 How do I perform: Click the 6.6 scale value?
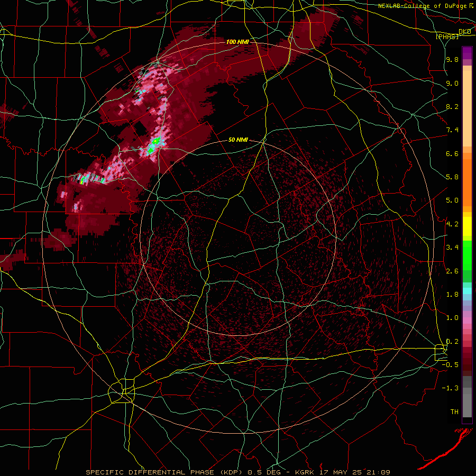[x=452, y=153]
